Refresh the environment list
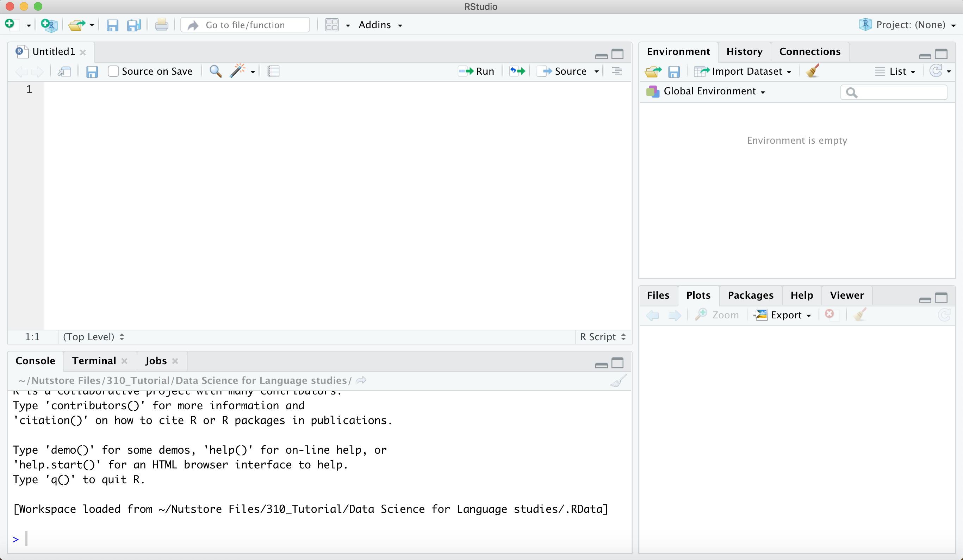The height and width of the screenshot is (560, 963). 936,71
